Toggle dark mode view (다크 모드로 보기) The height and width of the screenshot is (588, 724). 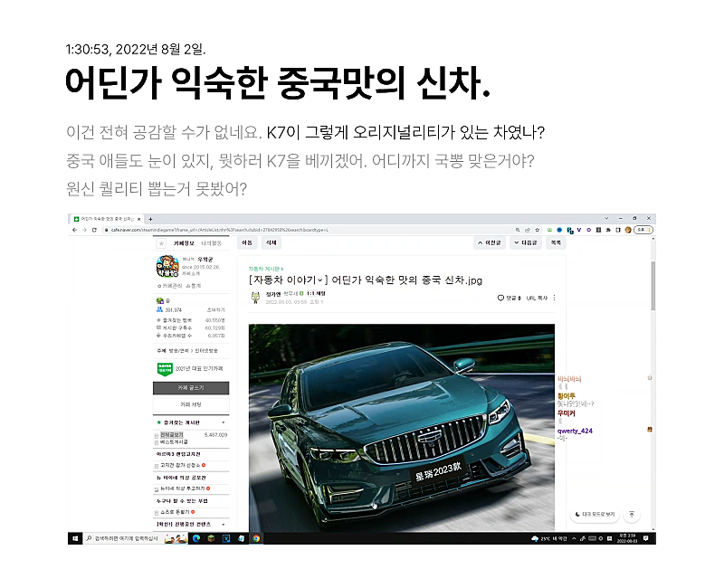(x=595, y=515)
